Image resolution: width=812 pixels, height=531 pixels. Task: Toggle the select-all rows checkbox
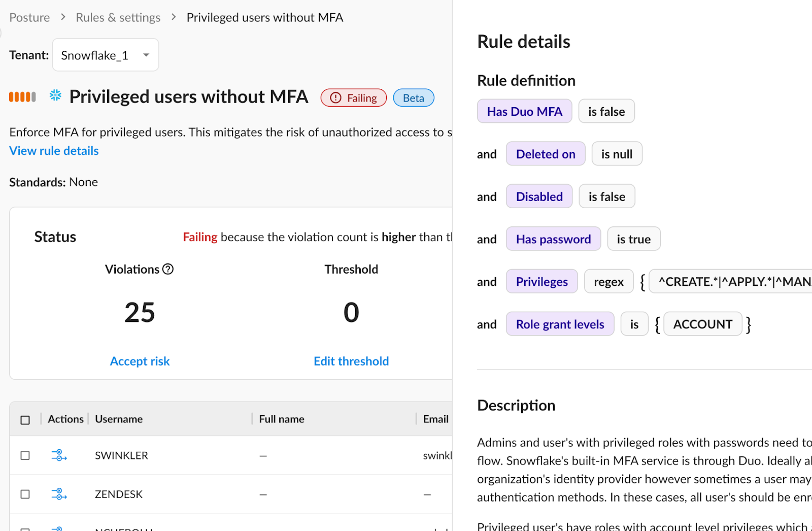(25, 420)
